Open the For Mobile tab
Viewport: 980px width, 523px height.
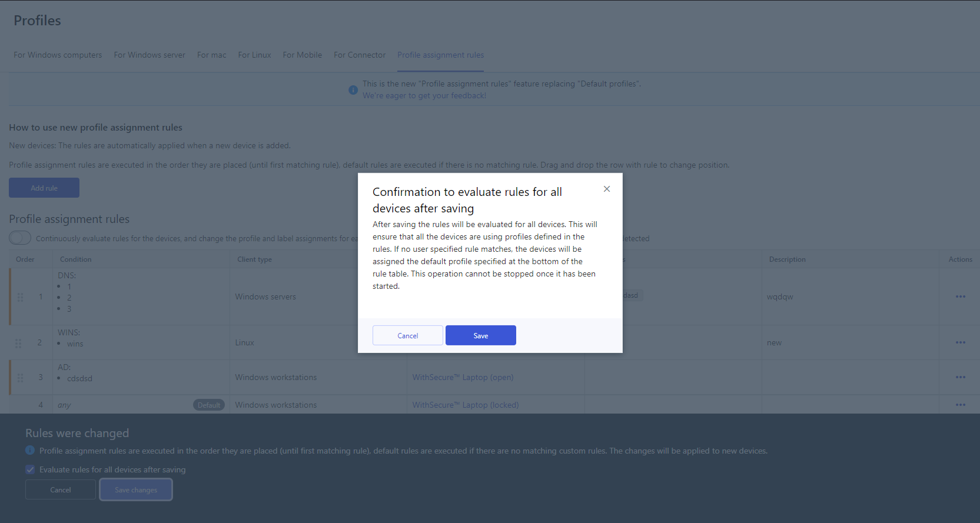click(x=303, y=55)
